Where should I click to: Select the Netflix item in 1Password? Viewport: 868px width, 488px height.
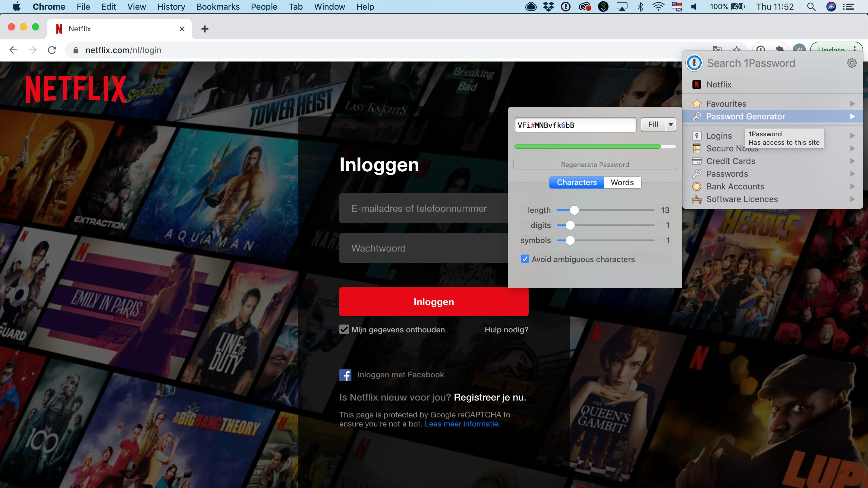pyautogui.click(x=772, y=84)
